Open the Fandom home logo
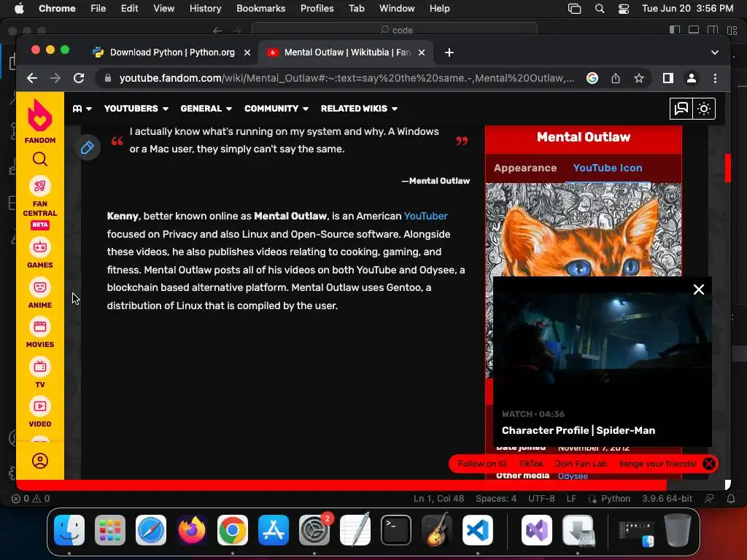This screenshot has width=747, height=560. point(40,121)
